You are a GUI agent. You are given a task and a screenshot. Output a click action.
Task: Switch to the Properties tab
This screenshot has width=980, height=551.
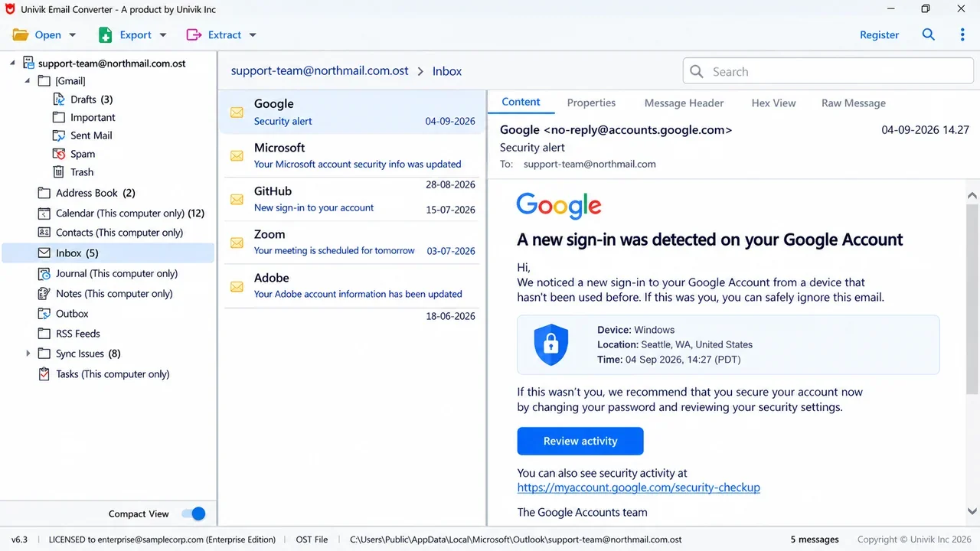tap(591, 103)
